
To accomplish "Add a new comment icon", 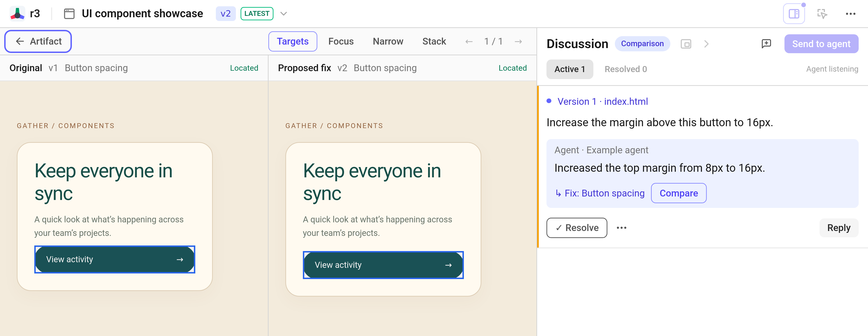I will point(766,44).
